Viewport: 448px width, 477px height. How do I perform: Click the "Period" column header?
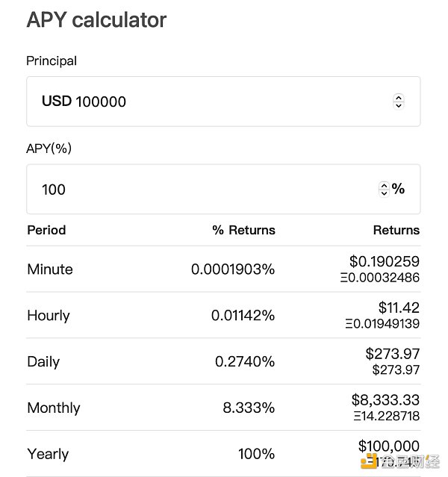[x=46, y=230]
